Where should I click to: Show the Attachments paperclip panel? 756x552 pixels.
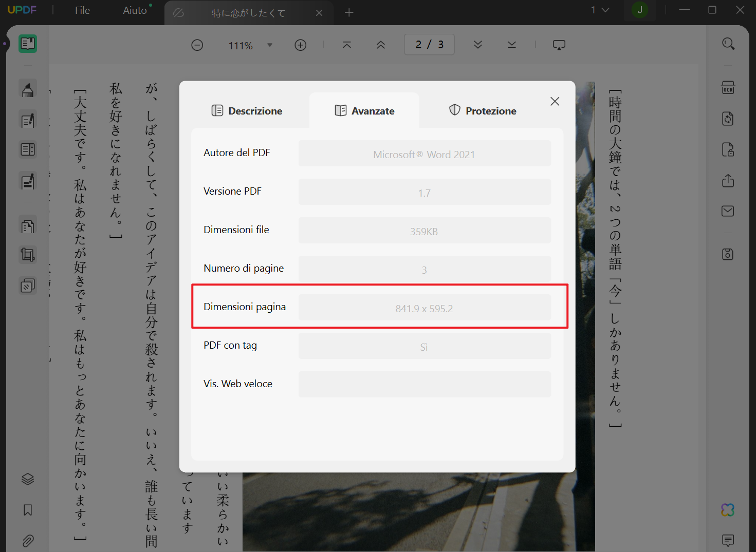(28, 541)
